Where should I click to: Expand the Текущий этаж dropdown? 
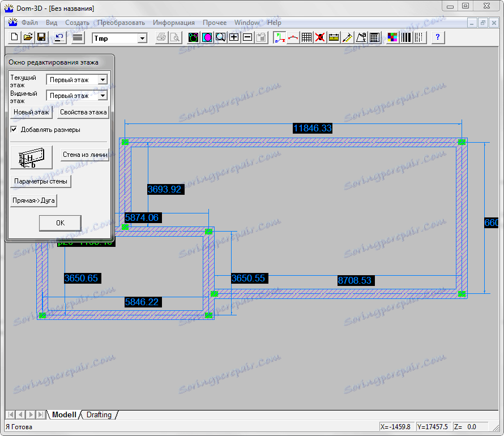pyautogui.click(x=102, y=80)
